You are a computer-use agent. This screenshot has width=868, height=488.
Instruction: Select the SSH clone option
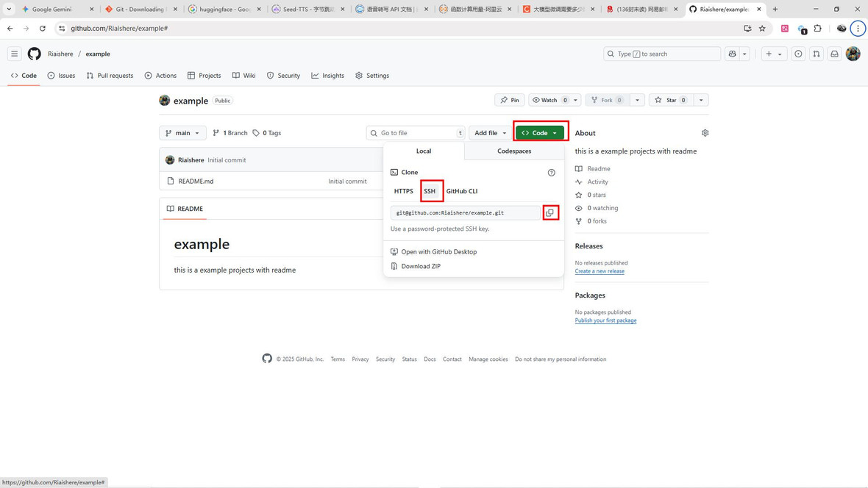click(x=430, y=191)
